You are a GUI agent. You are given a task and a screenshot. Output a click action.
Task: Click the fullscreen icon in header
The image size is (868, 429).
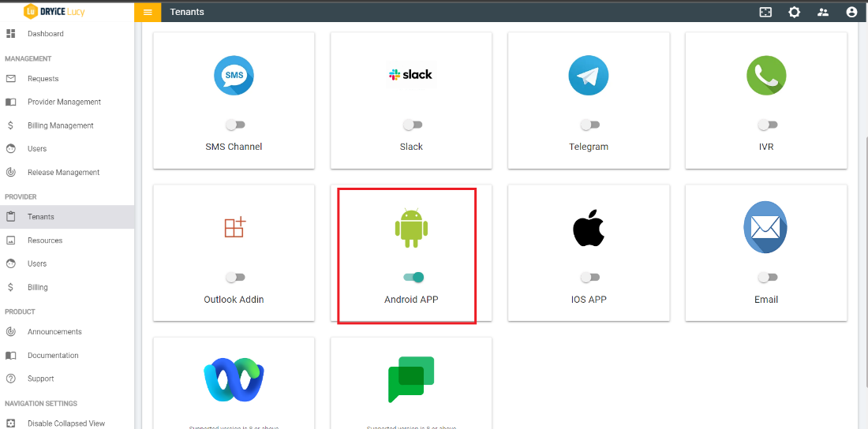[765, 12]
